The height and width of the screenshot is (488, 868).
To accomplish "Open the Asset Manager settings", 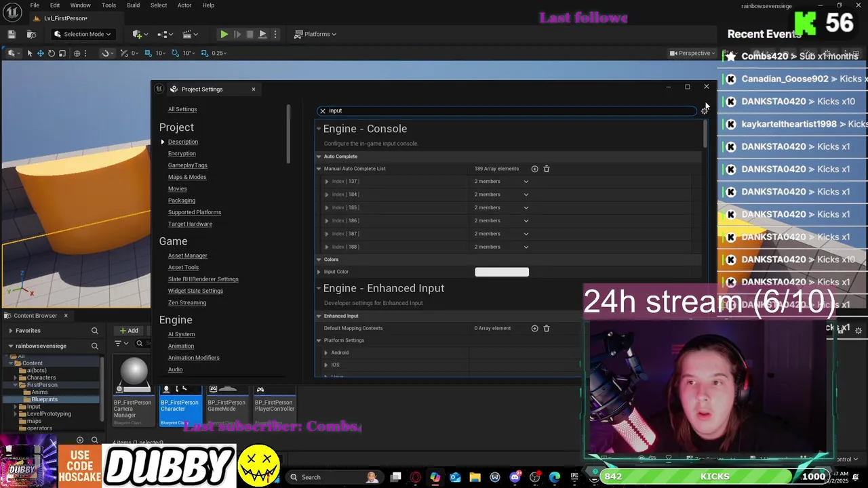I will tap(188, 256).
